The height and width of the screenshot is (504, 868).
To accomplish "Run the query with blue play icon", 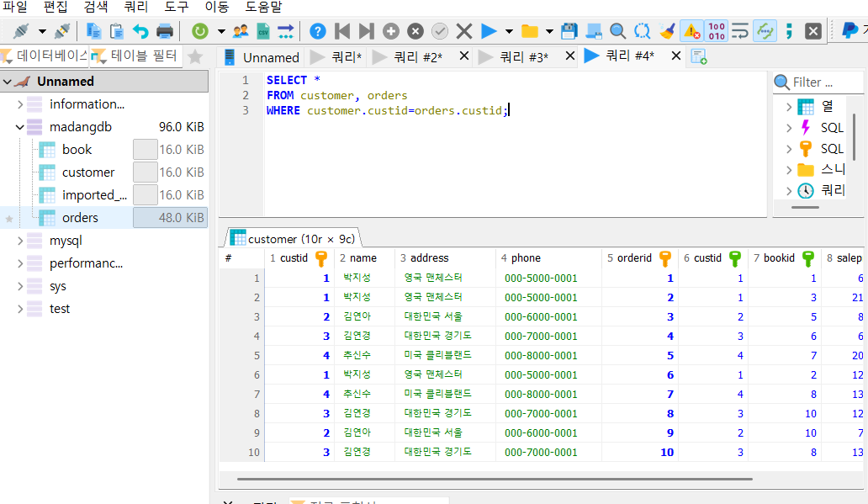I will click(488, 31).
